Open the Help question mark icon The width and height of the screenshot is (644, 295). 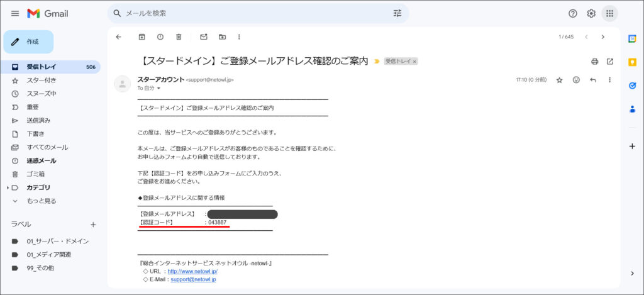click(572, 14)
